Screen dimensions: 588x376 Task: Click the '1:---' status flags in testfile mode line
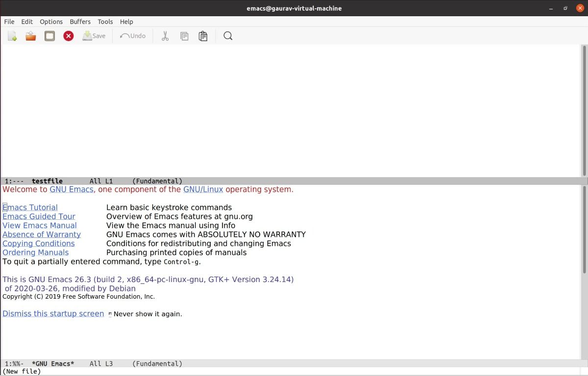point(14,181)
